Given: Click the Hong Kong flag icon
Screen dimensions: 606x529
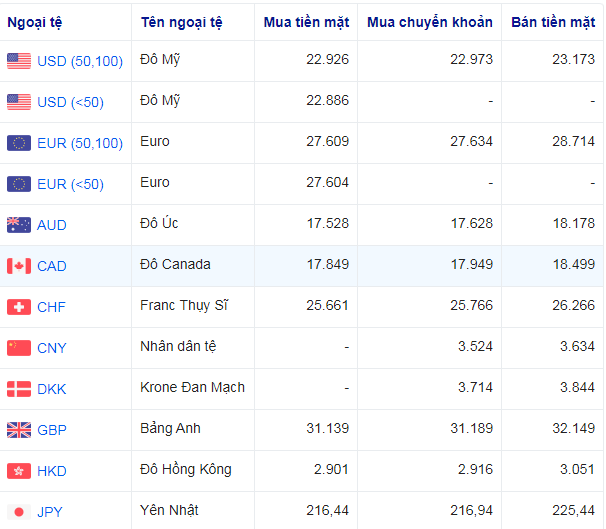Looking at the screenshot, I should [19, 471].
